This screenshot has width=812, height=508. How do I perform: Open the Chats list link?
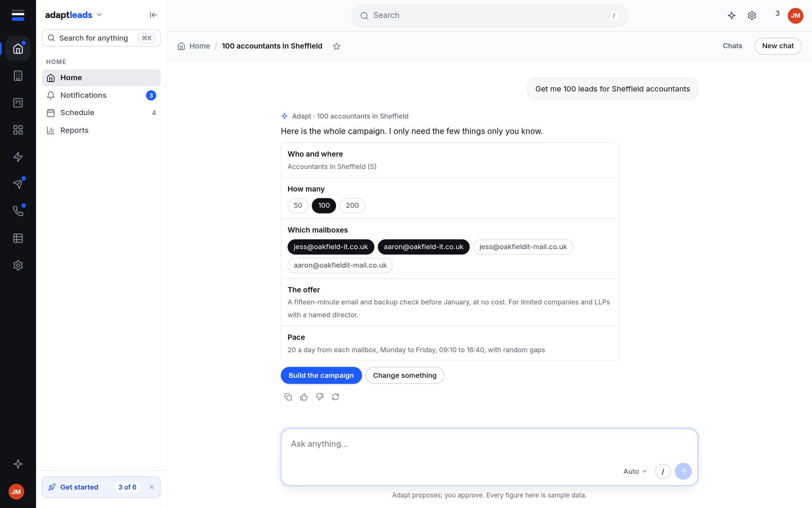[732, 46]
